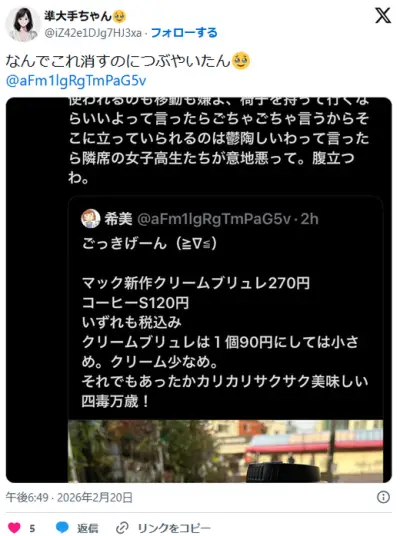Click the 返信 reply label

(x=88, y=528)
